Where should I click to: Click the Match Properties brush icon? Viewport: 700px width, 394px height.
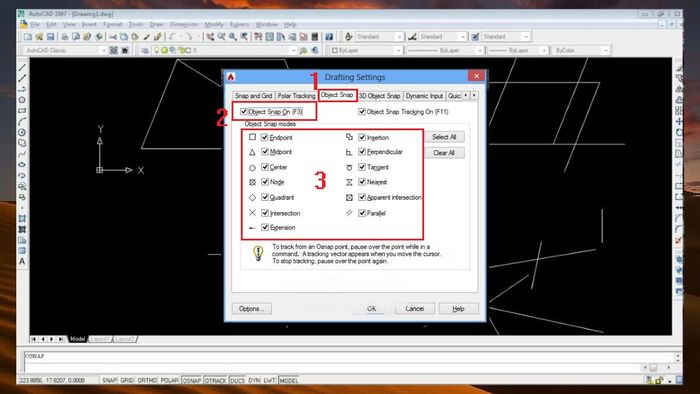click(x=158, y=37)
